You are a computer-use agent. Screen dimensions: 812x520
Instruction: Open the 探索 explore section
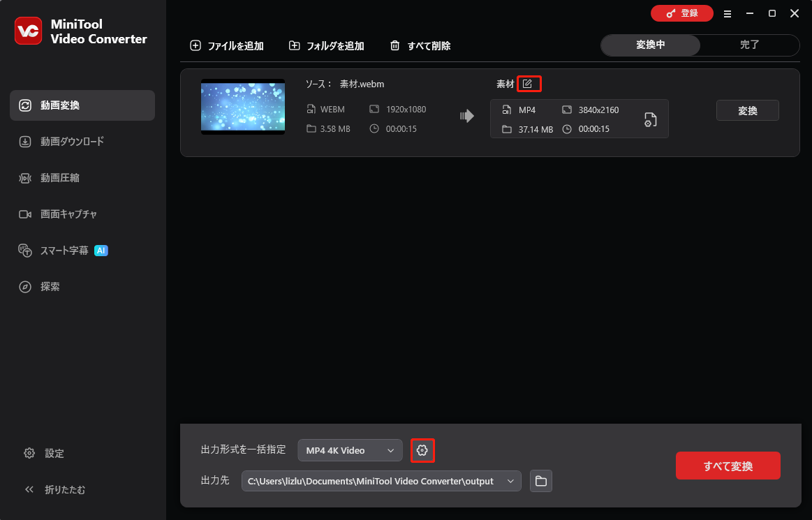pos(56,286)
